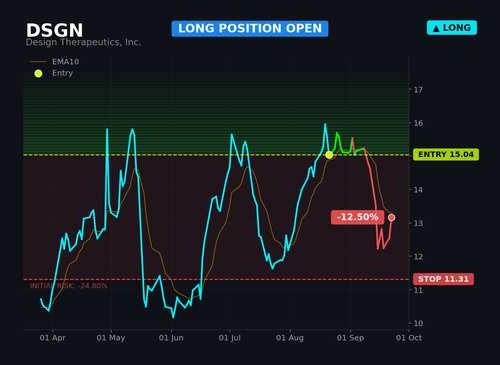Click the 12 price axis label
This screenshot has height=365, width=500.
click(418, 257)
